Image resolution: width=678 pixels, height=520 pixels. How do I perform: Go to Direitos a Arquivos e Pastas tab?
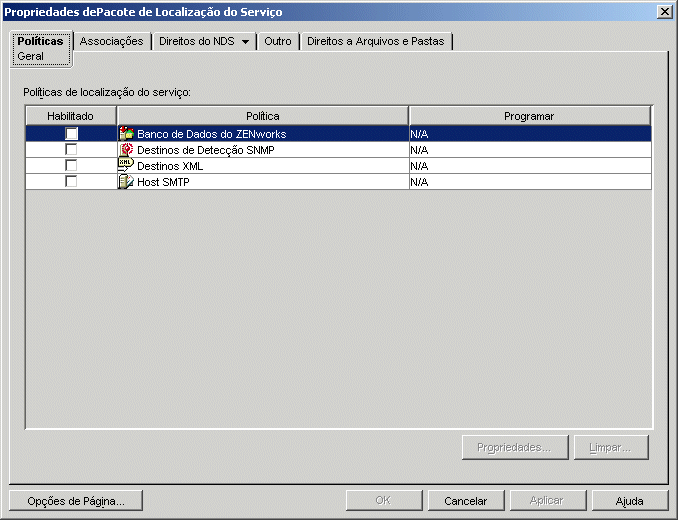click(376, 42)
